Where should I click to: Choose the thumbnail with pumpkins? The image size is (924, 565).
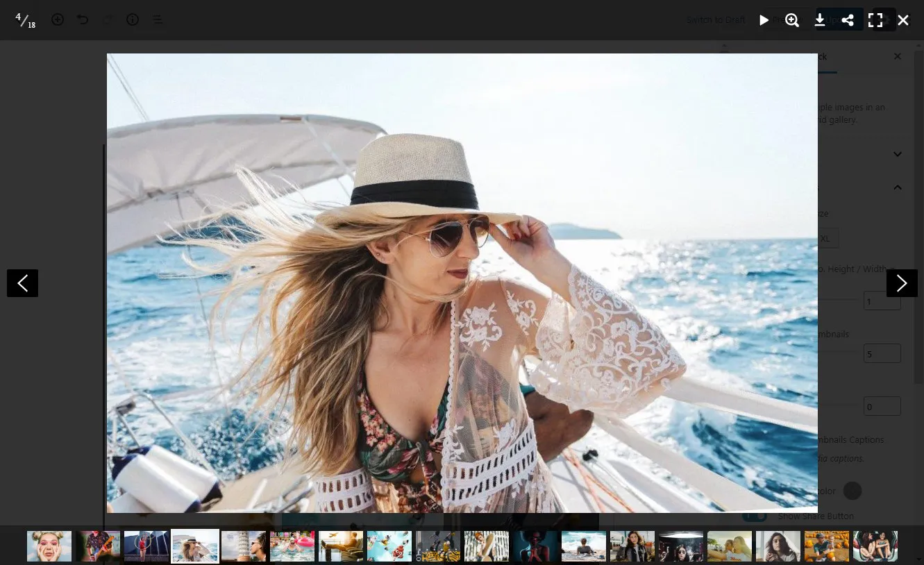pyautogui.click(x=827, y=546)
